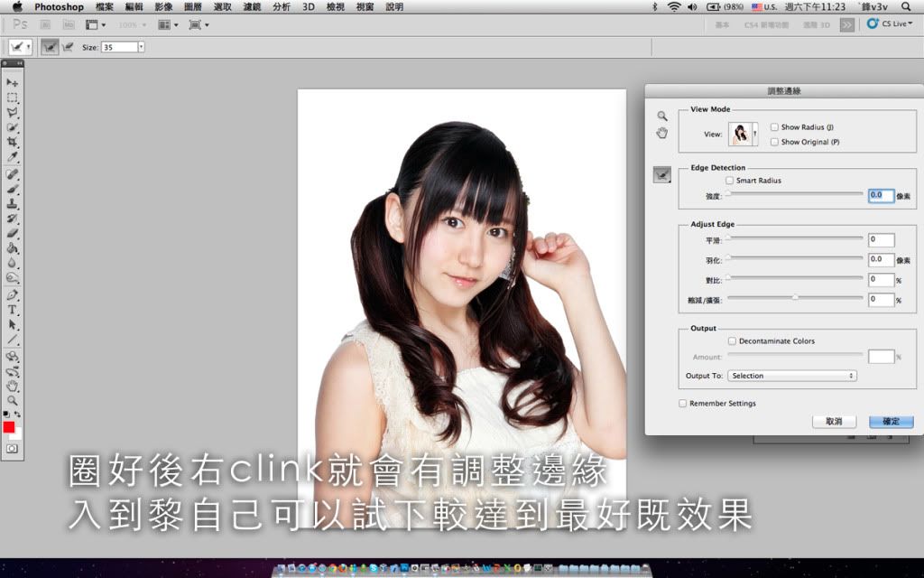The image size is (924, 578).
Task: Select the Crop tool in the toolbox
Action: click(13, 143)
